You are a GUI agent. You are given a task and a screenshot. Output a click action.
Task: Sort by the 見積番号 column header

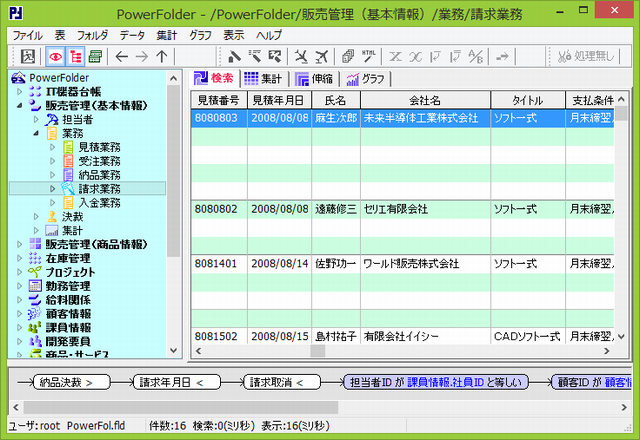pos(218,100)
